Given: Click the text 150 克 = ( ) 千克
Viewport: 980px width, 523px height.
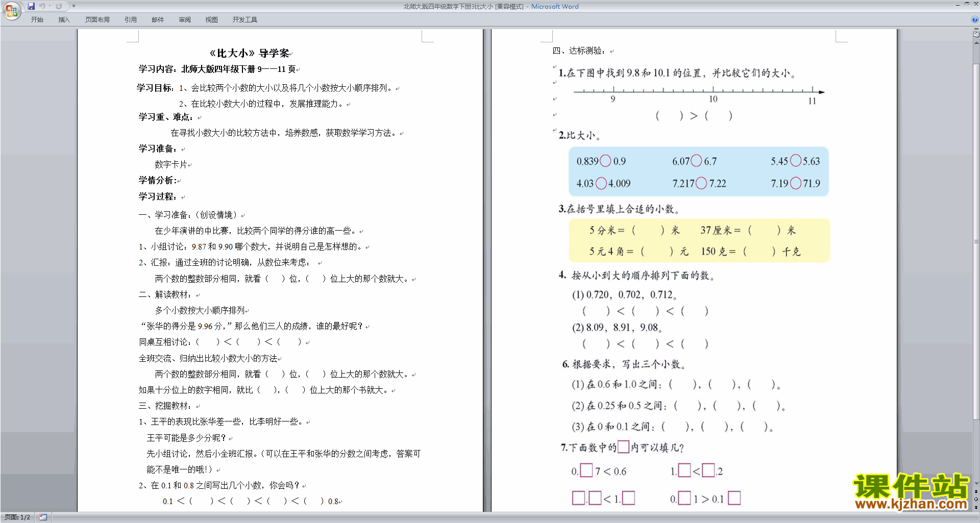Looking at the screenshot, I should 751,251.
